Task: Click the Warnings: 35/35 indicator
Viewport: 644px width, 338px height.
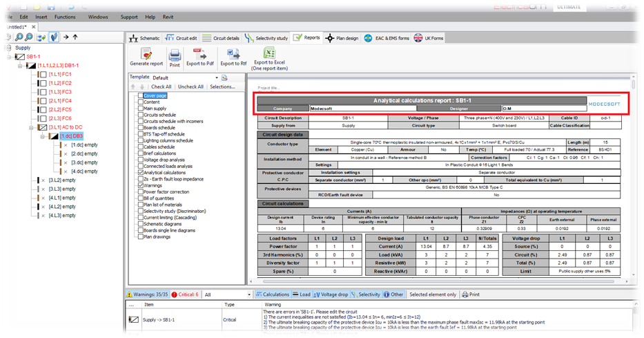Action: (148, 294)
